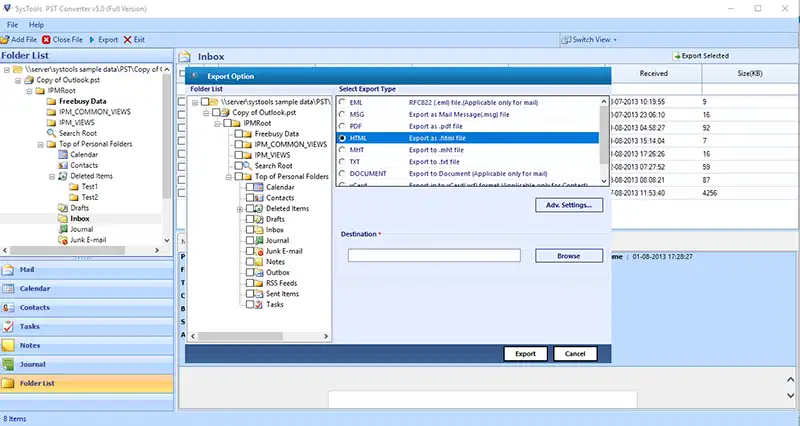This screenshot has height=426, width=800.
Task: Click the Destination path input field
Action: [434, 256]
